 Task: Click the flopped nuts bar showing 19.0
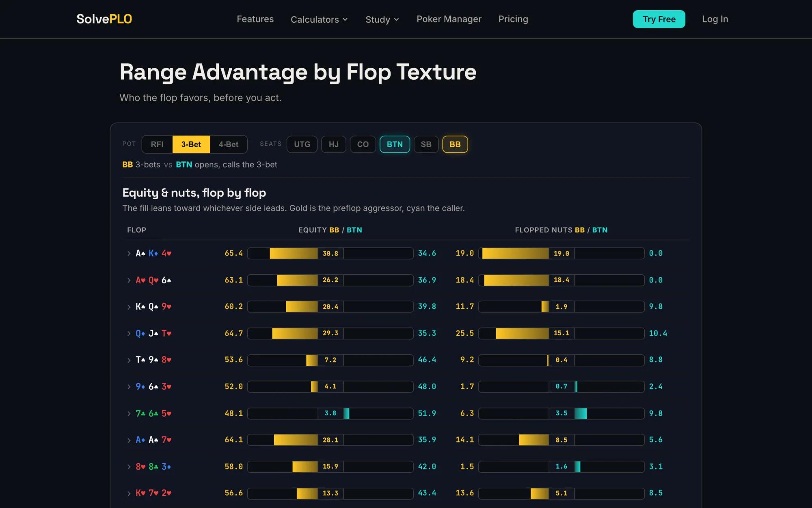pyautogui.click(x=561, y=253)
